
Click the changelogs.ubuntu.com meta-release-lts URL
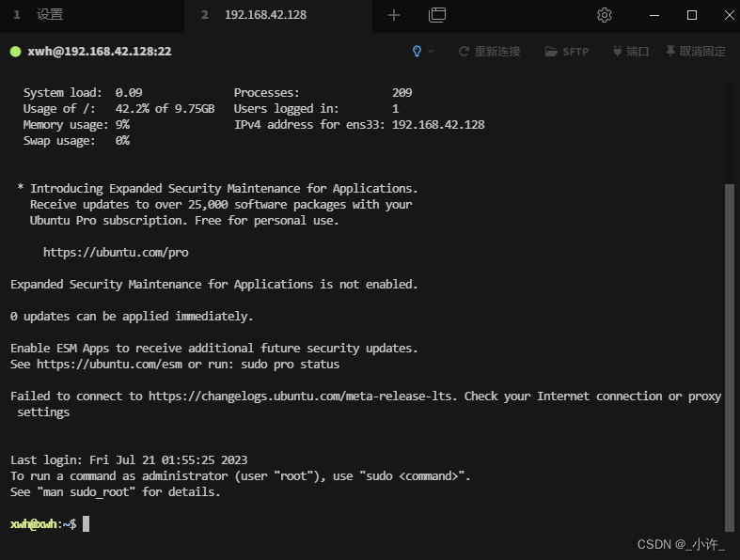(300, 397)
